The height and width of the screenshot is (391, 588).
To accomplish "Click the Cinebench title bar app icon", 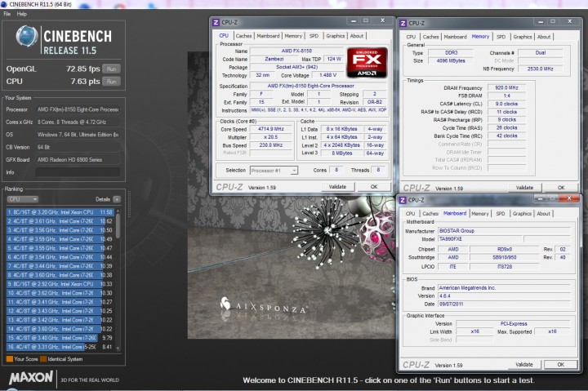I will point(4,4).
